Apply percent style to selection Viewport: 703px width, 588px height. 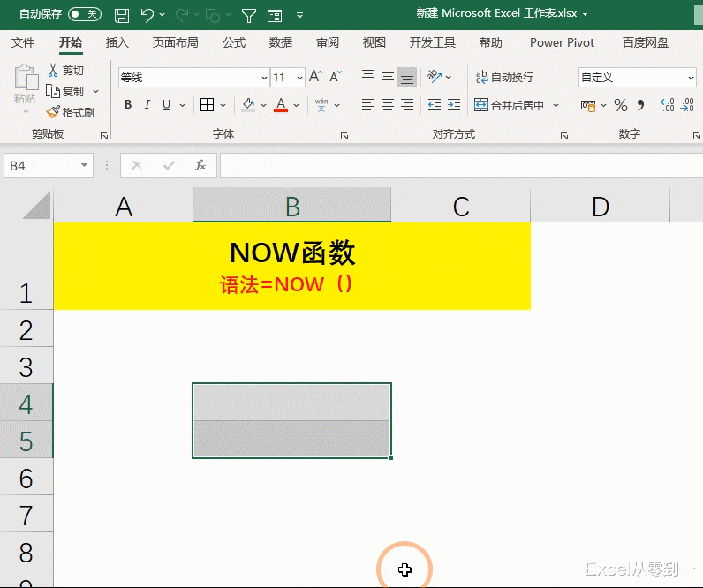621,105
